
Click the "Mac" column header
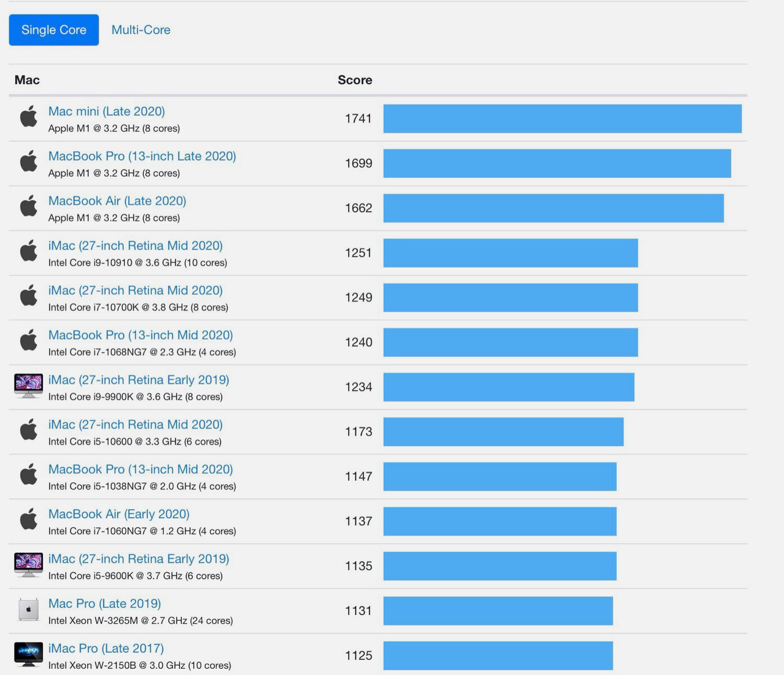[x=27, y=80]
